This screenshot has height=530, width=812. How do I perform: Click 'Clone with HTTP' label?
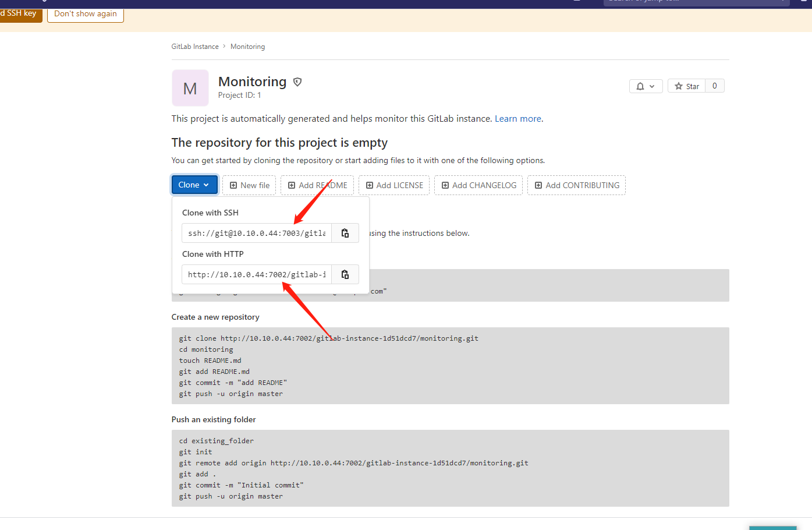(212, 254)
